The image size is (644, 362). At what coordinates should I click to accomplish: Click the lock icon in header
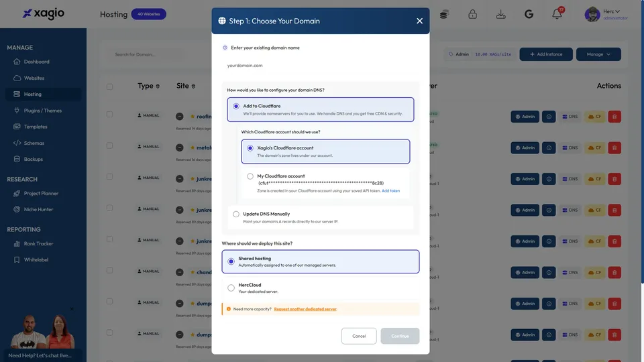click(x=472, y=14)
